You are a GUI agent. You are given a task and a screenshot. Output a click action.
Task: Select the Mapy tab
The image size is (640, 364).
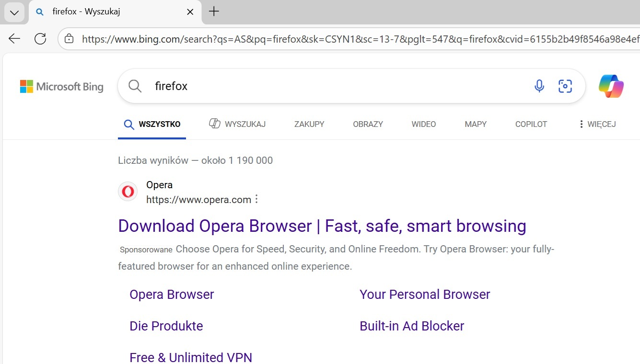475,124
